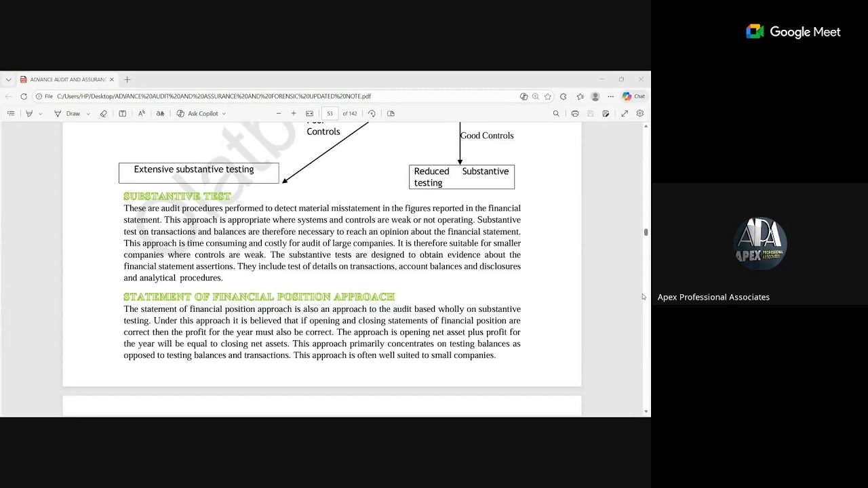
Task: Rotate the PDF page
Action: click(x=372, y=113)
